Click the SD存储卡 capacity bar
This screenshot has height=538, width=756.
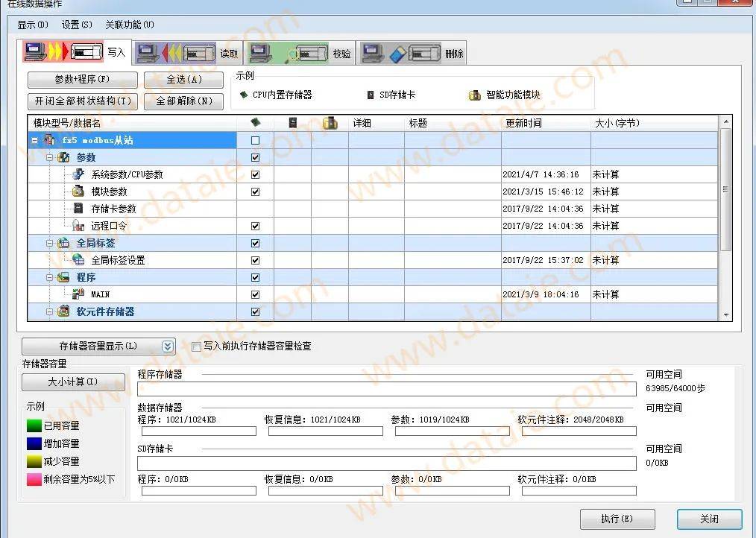(x=387, y=463)
